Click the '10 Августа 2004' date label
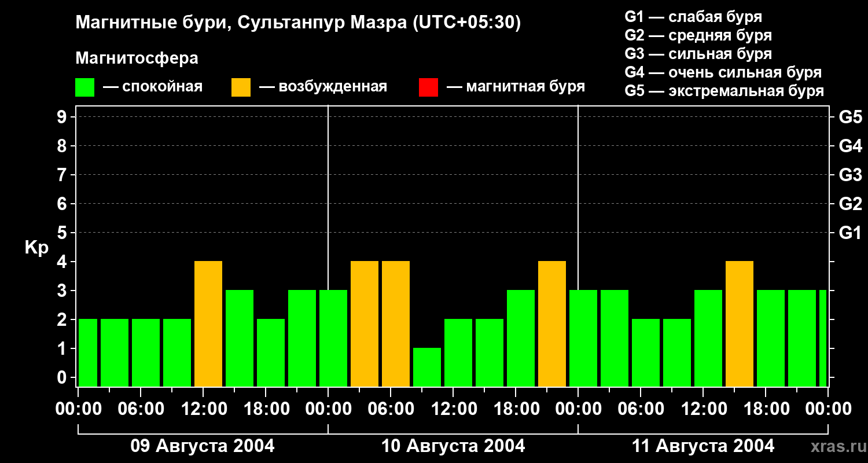The height and width of the screenshot is (463, 868). [x=453, y=446]
